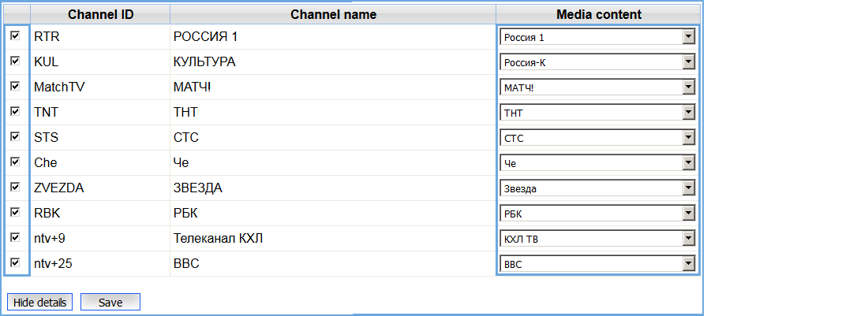This screenshot has height=316, width=868.
Task: Select the Che channel ID cell
Action: pyautogui.click(x=100, y=163)
